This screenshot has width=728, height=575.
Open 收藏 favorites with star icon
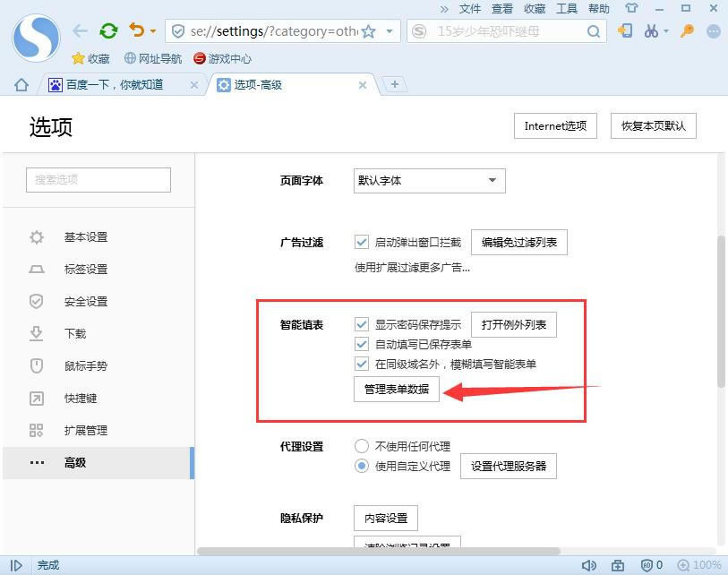pyautogui.click(x=91, y=58)
